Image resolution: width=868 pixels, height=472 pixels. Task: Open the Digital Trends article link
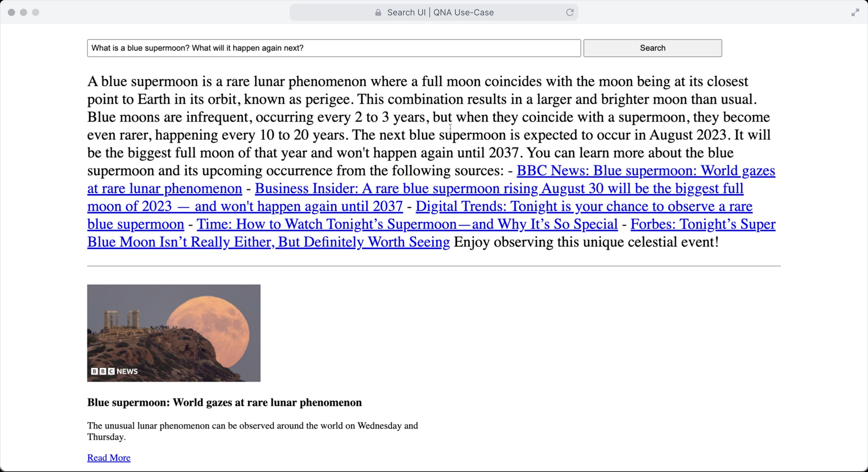point(583,207)
